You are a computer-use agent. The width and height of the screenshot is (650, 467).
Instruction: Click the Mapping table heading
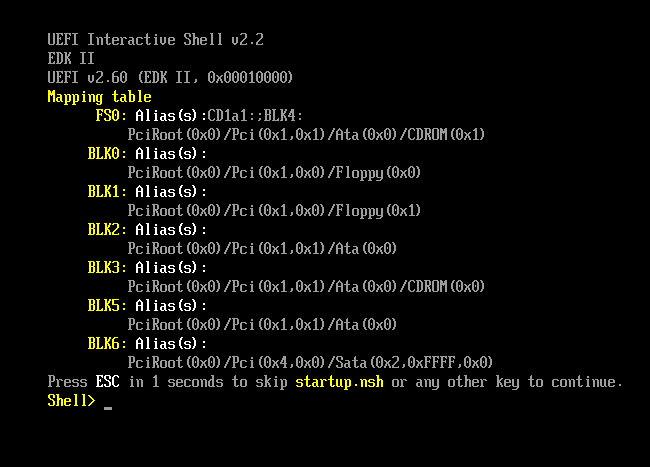[99, 97]
